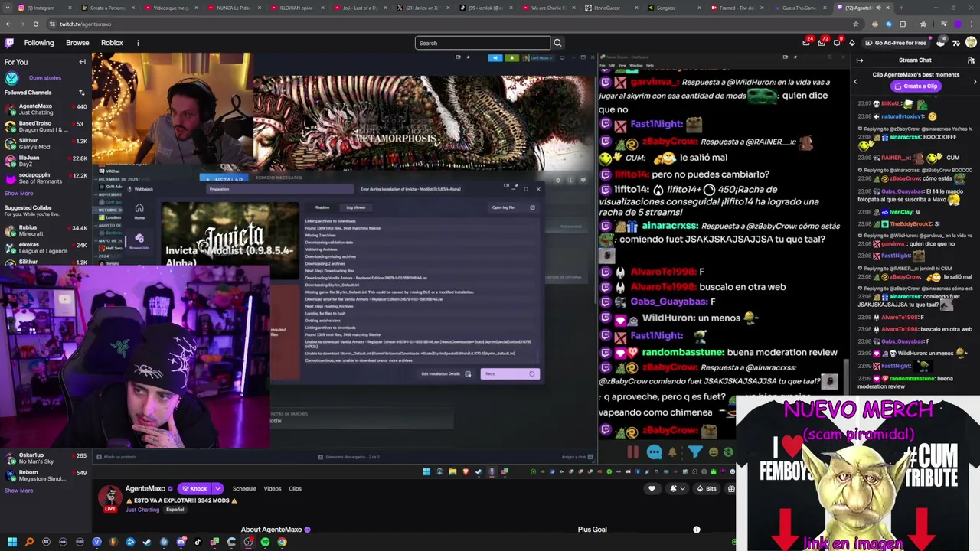Open Spotify from the taskbar
Image resolution: width=980 pixels, height=551 pixels.
(x=265, y=542)
